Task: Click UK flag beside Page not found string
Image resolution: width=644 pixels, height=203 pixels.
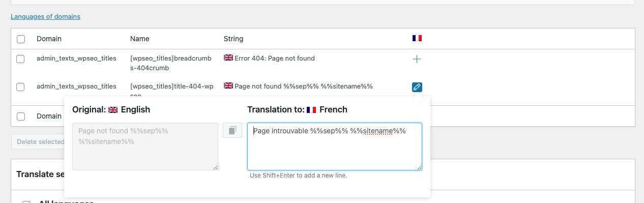Action: [228, 86]
